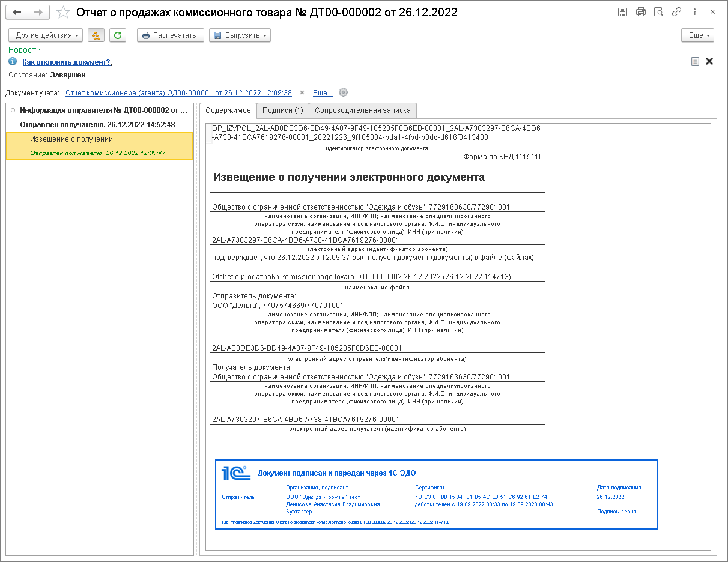The width and height of the screenshot is (728, 562).
Task: Click 1C logo in signature stamp
Action: click(236, 473)
